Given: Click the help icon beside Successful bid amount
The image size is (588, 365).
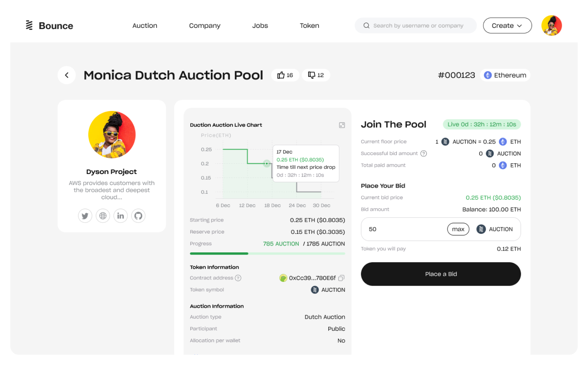Looking at the screenshot, I should point(423,153).
